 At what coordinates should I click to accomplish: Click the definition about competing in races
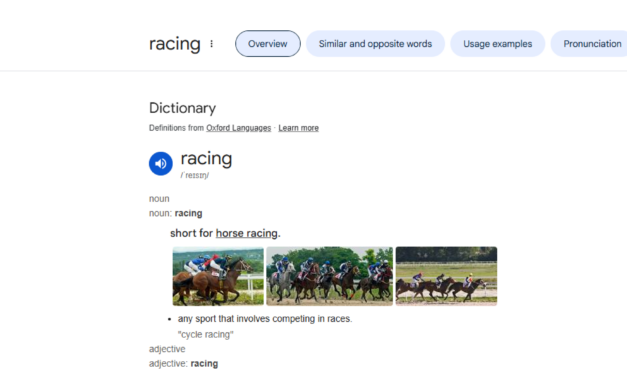pyautogui.click(x=265, y=319)
